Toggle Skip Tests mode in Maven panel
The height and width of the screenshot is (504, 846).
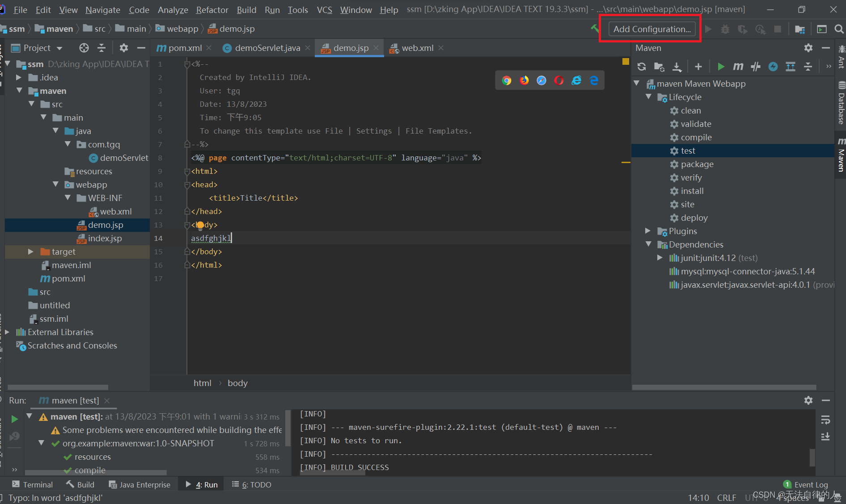pos(756,66)
